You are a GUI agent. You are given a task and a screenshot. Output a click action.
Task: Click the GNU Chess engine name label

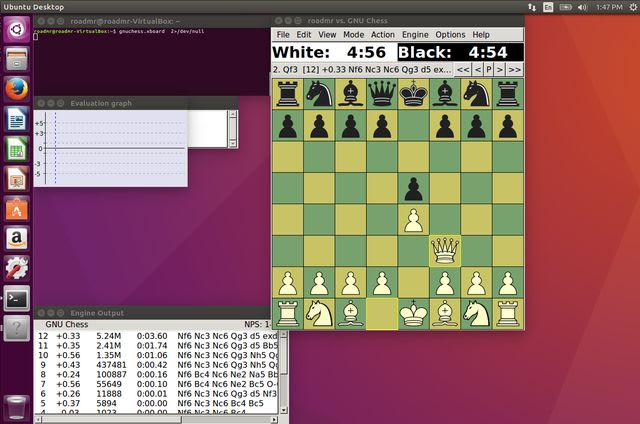67,324
